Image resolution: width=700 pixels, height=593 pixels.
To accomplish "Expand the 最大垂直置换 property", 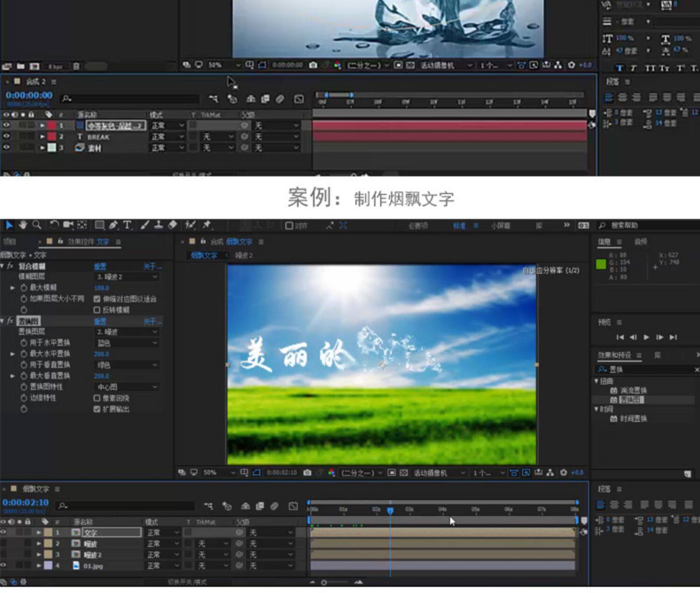I will 13,376.
